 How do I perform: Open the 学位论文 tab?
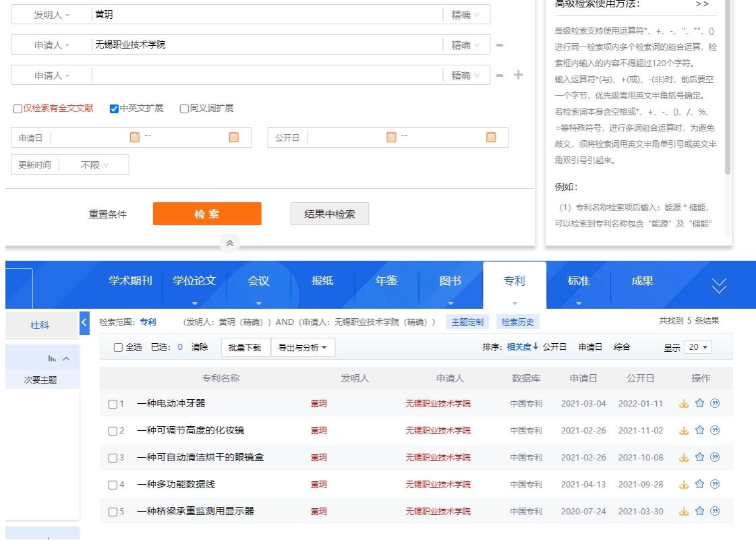click(194, 281)
